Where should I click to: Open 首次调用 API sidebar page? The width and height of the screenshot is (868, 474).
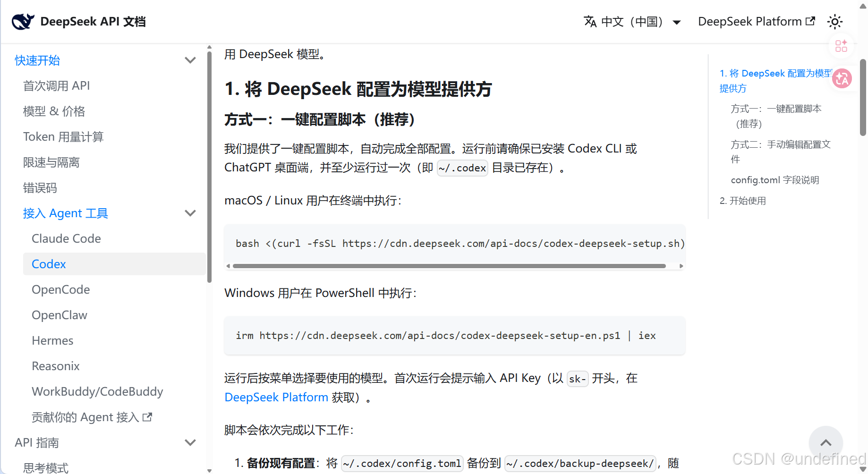(56, 86)
